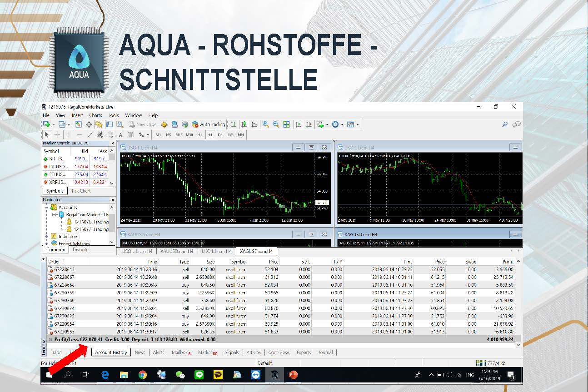588x392 pixels.
Task: Toggle the Data Window crosshair-circle icon
Action: [89, 124]
